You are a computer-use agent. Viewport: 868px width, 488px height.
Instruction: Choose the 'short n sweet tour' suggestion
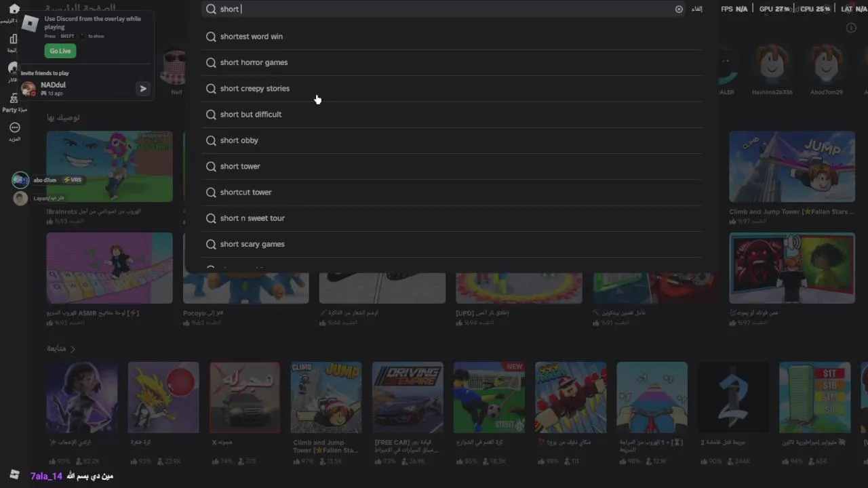pos(452,218)
